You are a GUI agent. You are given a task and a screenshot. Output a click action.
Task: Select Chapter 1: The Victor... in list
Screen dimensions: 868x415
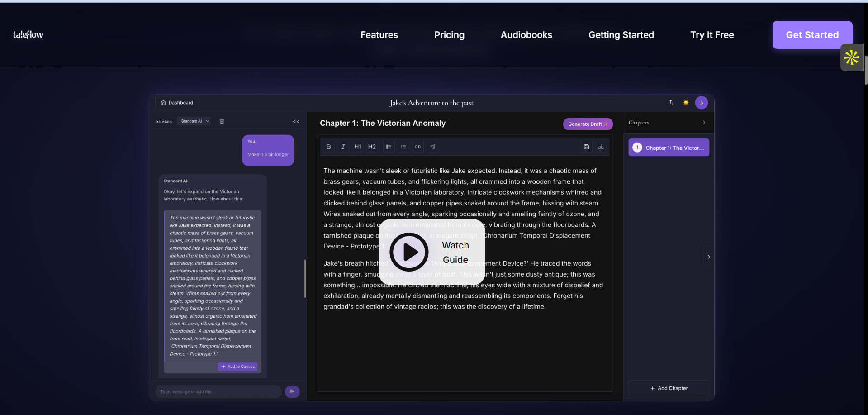tap(669, 148)
